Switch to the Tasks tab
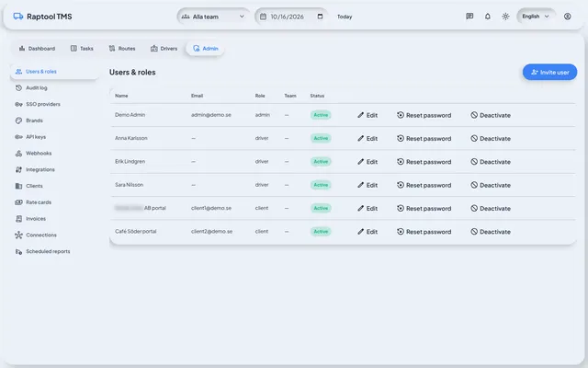Screen dimensions: 588x368 [82, 49]
